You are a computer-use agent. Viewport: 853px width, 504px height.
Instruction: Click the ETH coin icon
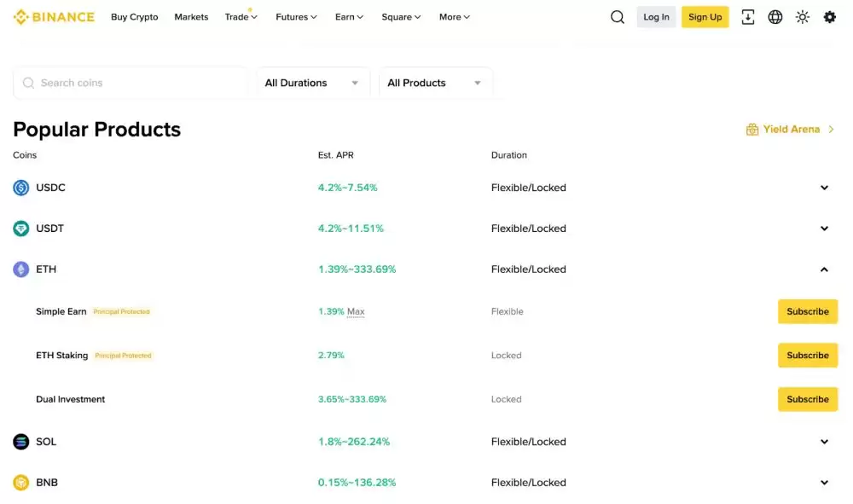pyautogui.click(x=21, y=269)
